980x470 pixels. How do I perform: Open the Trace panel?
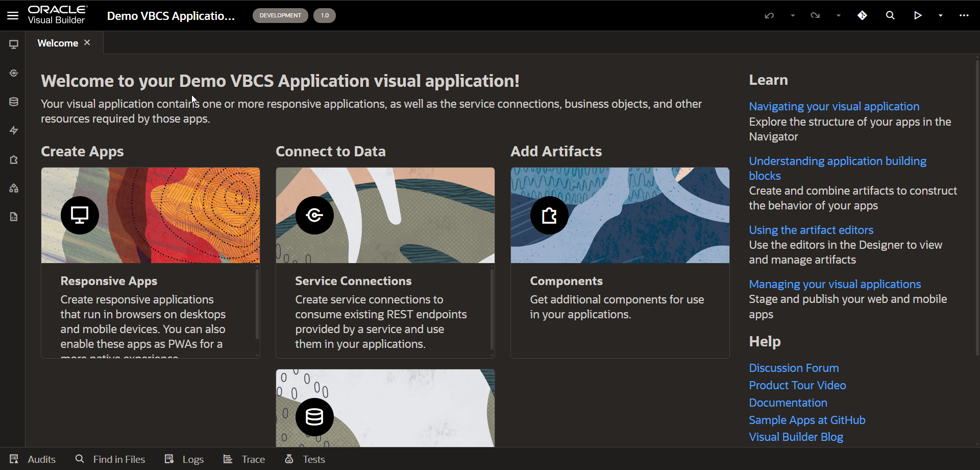(x=244, y=459)
